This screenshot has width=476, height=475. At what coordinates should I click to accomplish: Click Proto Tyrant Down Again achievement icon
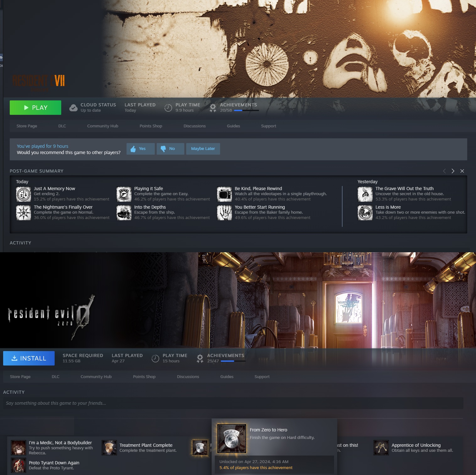pos(19,465)
